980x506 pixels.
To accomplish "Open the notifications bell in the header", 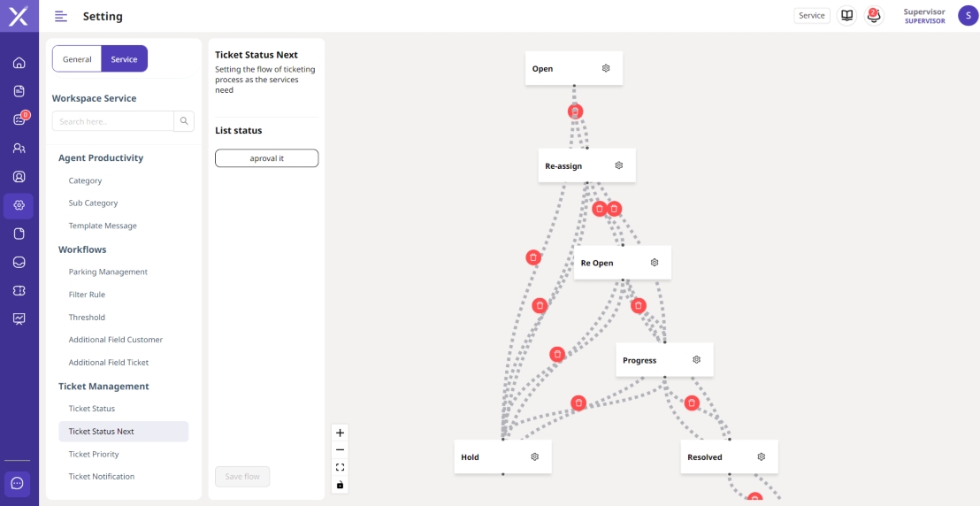I will 874,16.
